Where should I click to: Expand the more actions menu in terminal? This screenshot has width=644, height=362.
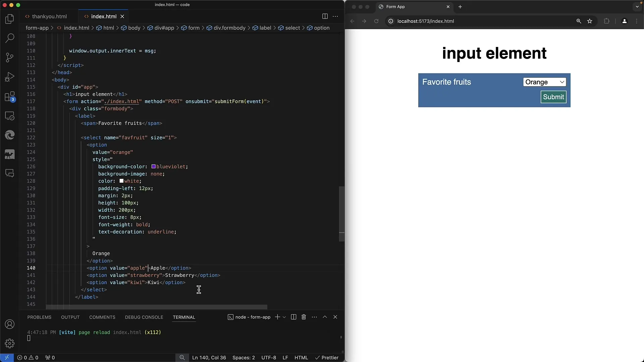(315, 317)
